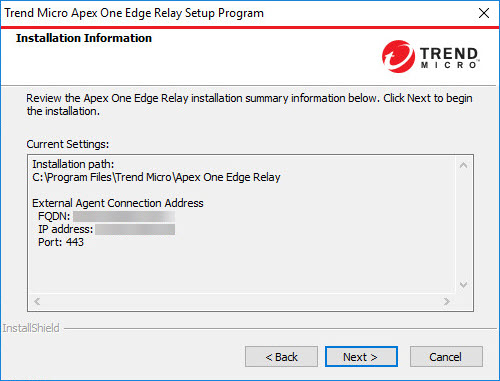Click the horizontal scrollbar track in settings box

click(242, 301)
